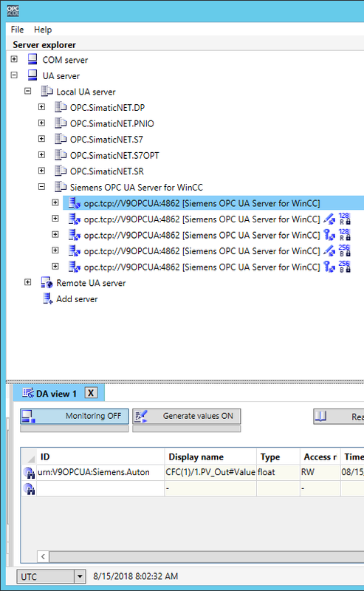Screen dimensions: 364x591
Task: Click the Access rights column header
Action: [320, 457]
